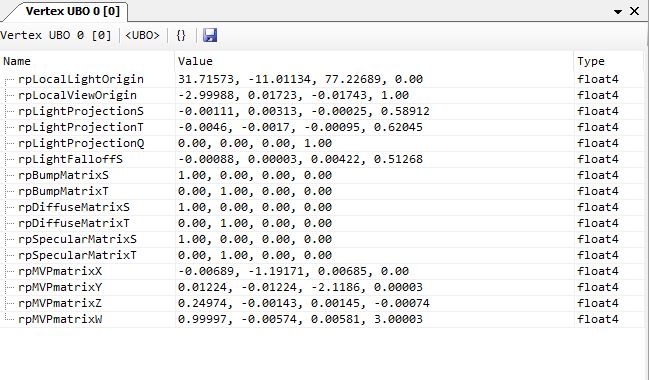Close the Vertex UBO 0 [0] panel
The width and height of the screenshot is (649, 380).
point(634,11)
